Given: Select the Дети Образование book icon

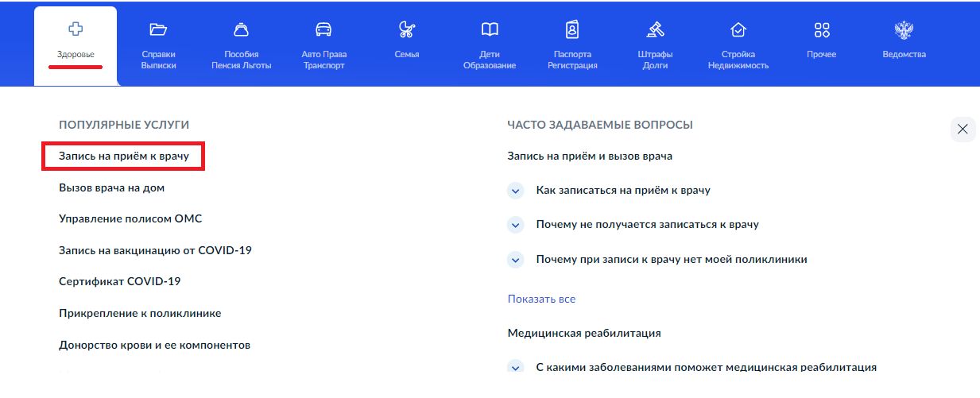Looking at the screenshot, I should pos(490,30).
